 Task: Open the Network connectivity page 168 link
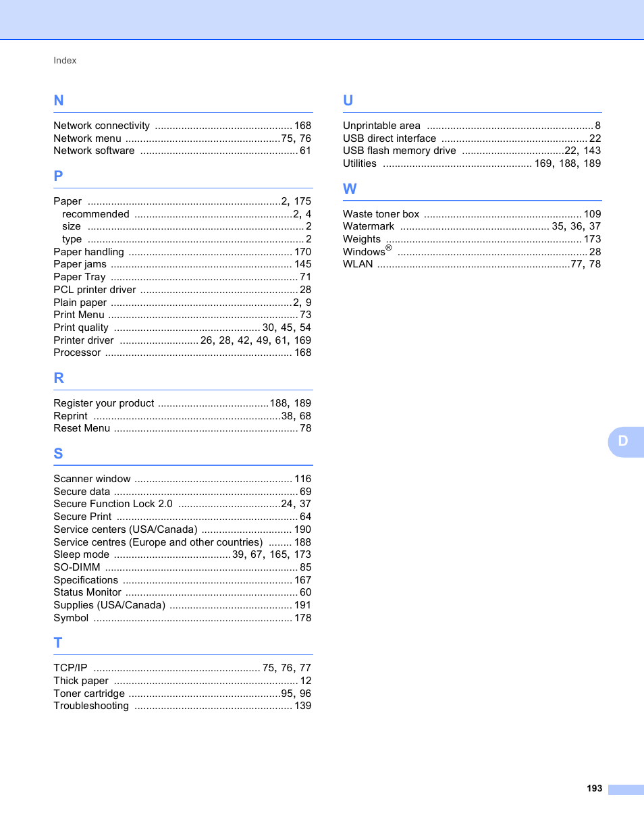tap(182, 126)
